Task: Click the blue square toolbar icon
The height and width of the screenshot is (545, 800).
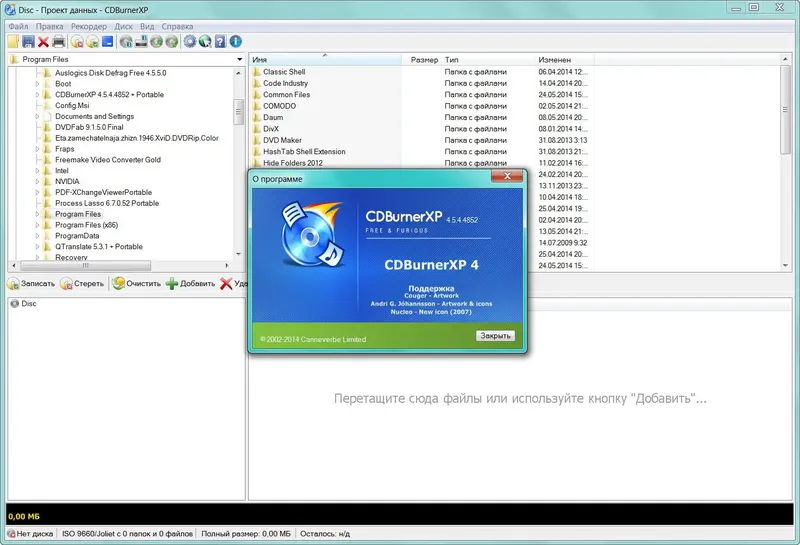Action: pos(108,42)
